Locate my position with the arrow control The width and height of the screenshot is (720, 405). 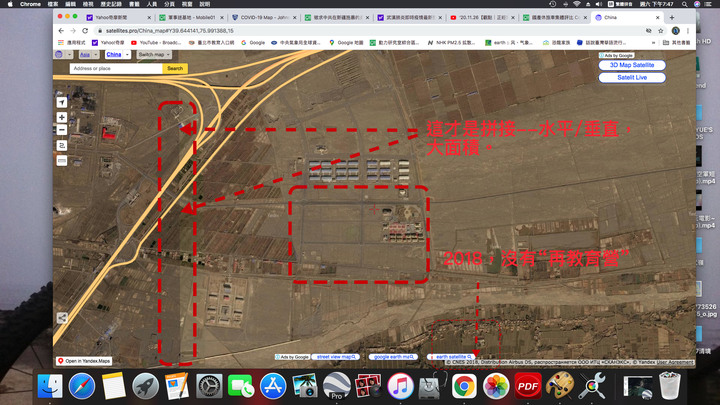coord(62,102)
